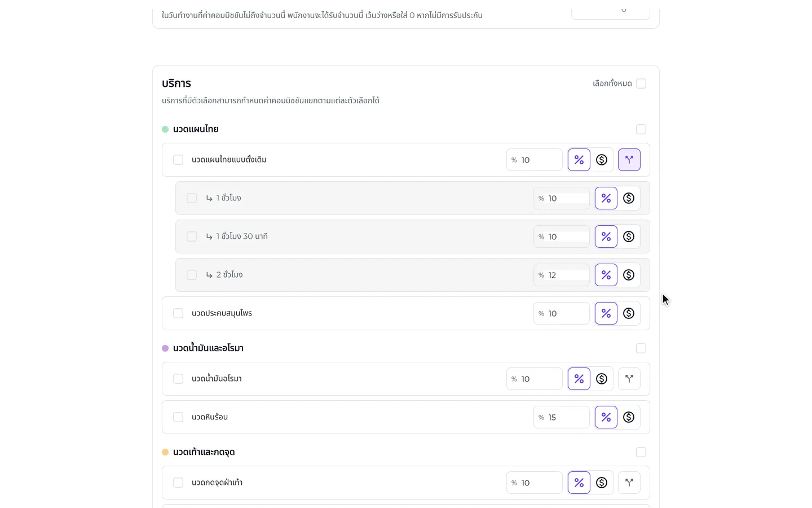This screenshot has width=812, height=508.
Task: Click the green นวดแผนไทย category color dot
Action: (x=165, y=129)
